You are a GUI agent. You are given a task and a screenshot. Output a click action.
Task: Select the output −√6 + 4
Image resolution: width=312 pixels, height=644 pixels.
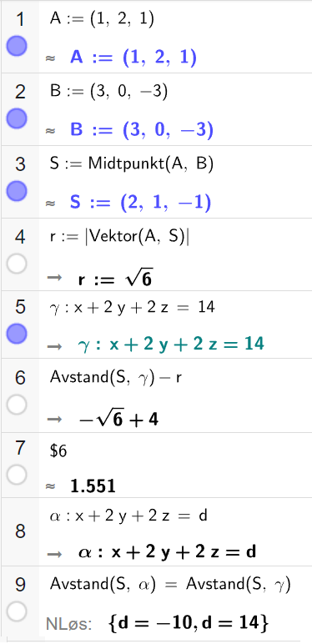click(x=118, y=420)
